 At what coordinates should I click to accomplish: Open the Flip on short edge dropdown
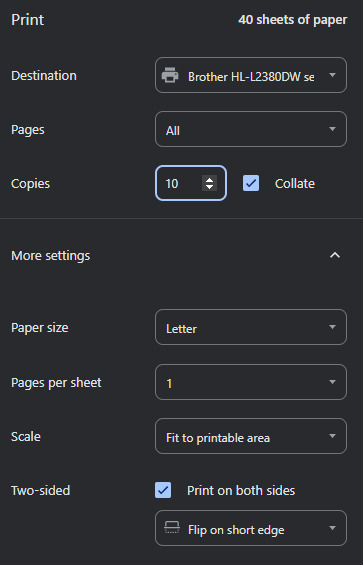click(251, 528)
